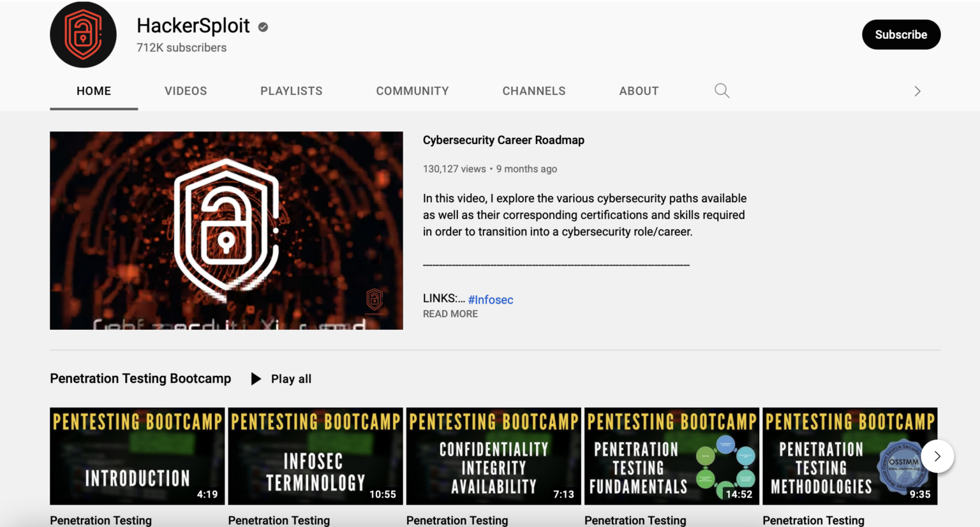980x527 pixels.
Task: Open the channel search icon
Action: click(722, 91)
